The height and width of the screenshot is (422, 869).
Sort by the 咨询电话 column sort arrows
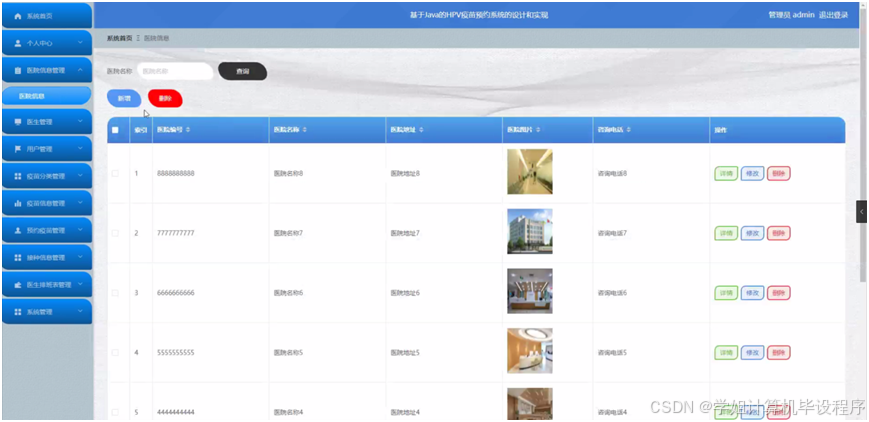tap(628, 130)
